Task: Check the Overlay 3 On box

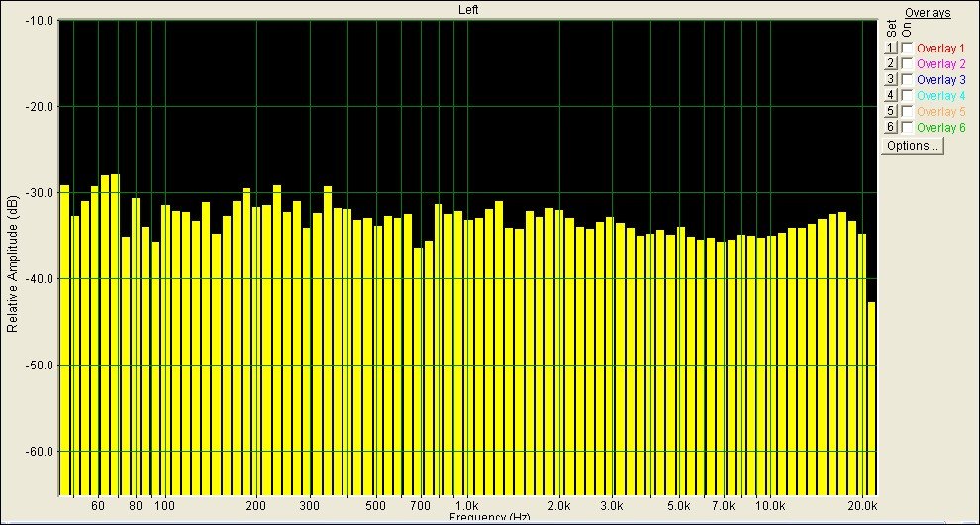Action: (x=906, y=79)
